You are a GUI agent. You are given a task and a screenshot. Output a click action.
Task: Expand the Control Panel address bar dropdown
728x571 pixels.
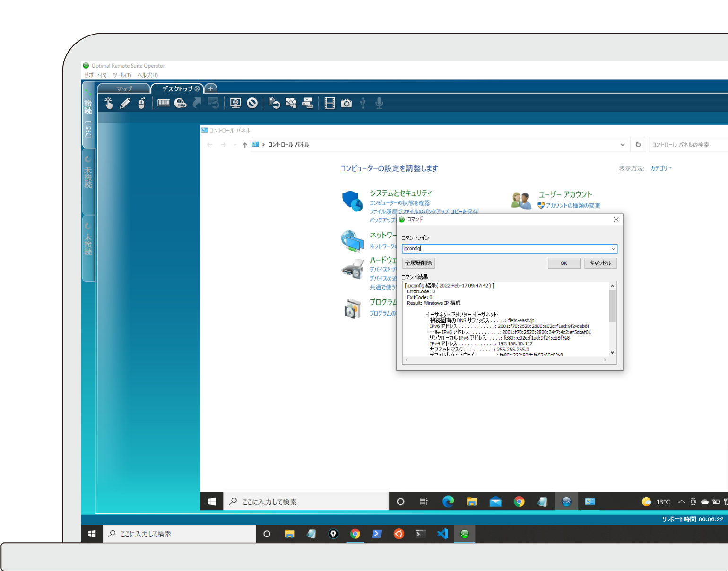click(x=623, y=145)
